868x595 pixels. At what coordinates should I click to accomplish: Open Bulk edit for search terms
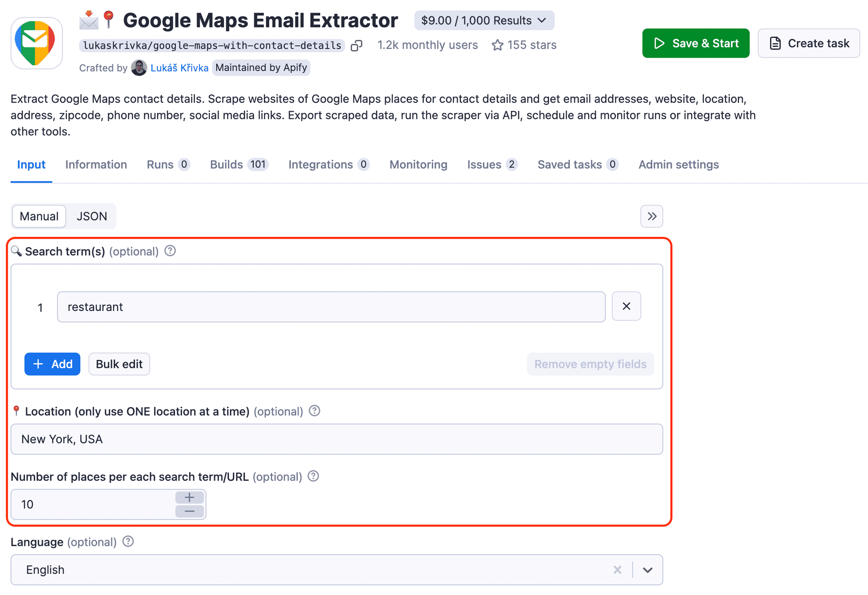[119, 364]
